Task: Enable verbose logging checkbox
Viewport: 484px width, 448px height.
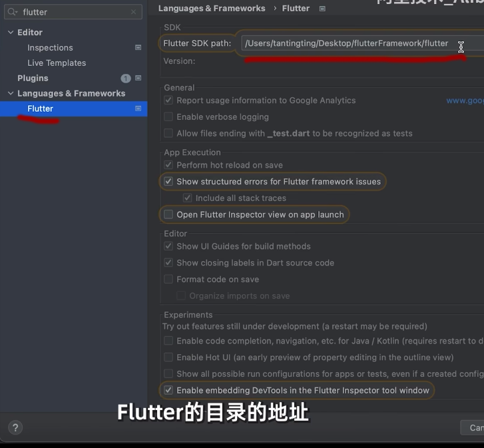Action: click(169, 117)
